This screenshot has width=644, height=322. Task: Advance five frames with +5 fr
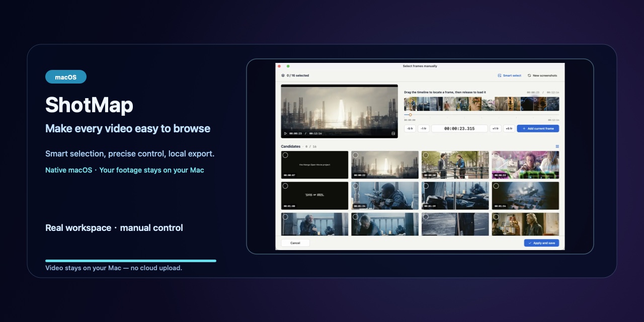pyautogui.click(x=509, y=128)
